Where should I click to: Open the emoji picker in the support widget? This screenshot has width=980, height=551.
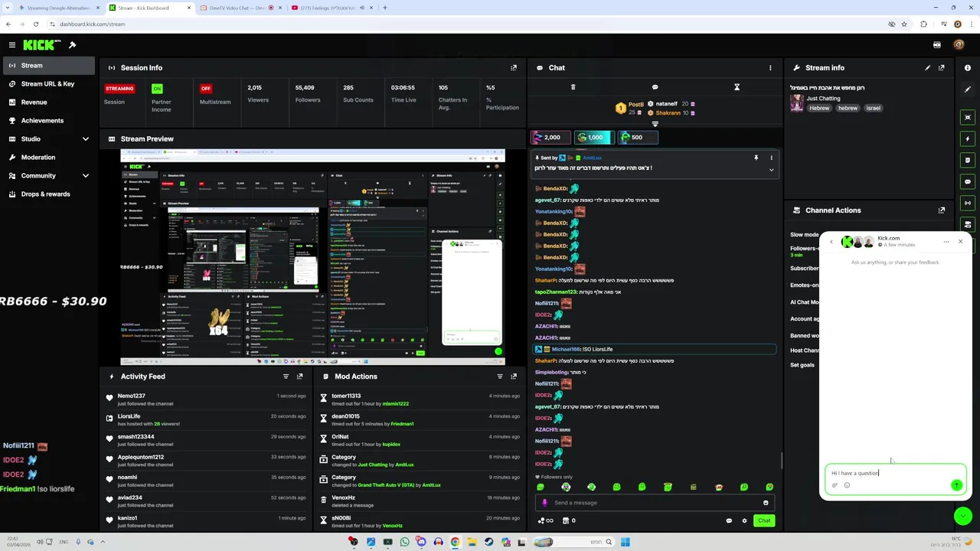pos(847,485)
